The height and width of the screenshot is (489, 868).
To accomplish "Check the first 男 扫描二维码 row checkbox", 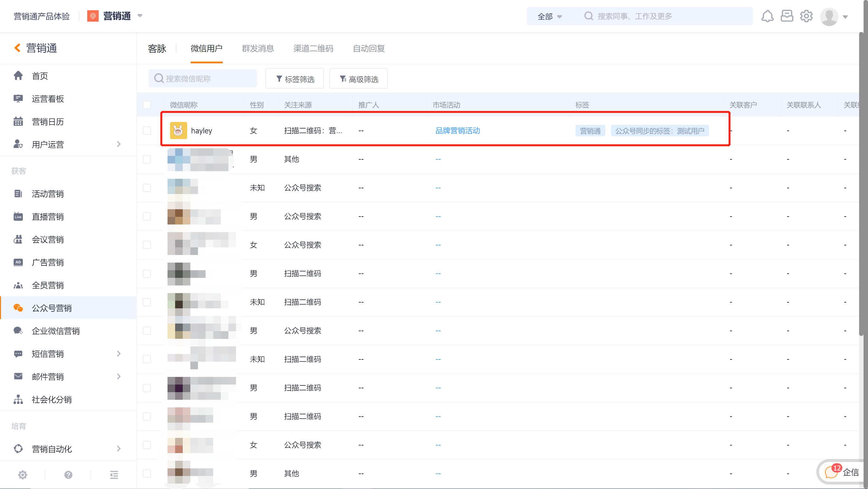I will click(x=147, y=273).
